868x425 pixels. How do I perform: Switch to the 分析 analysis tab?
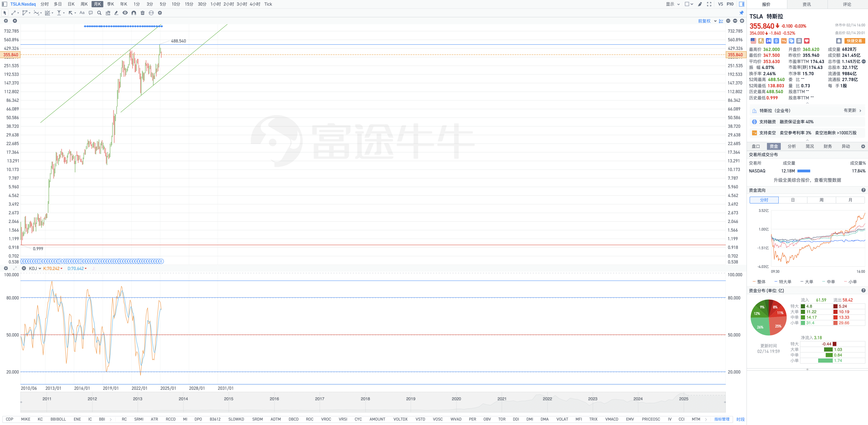pyautogui.click(x=792, y=146)
